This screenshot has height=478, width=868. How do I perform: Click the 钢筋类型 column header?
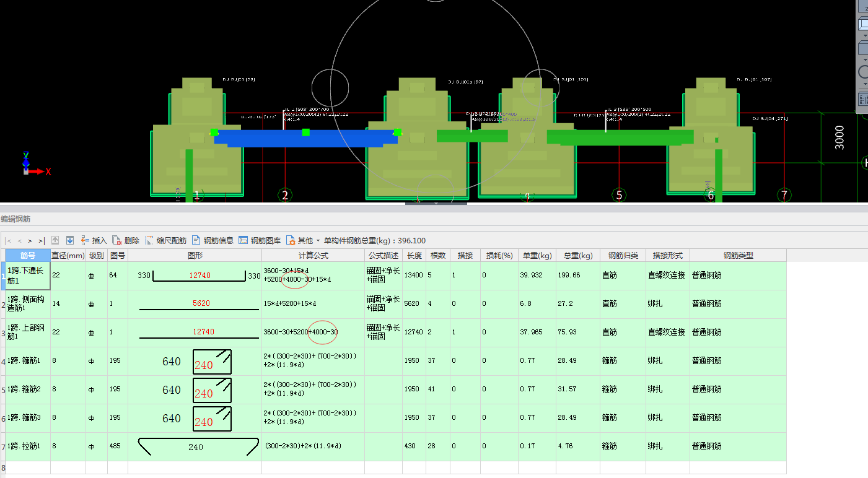click(x=738, y=255)
